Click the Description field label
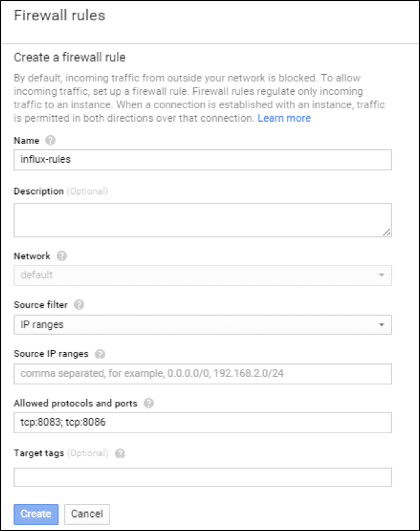Image resolution: width=420 pixels, height=531 pixels. click(x=39, y=191)
